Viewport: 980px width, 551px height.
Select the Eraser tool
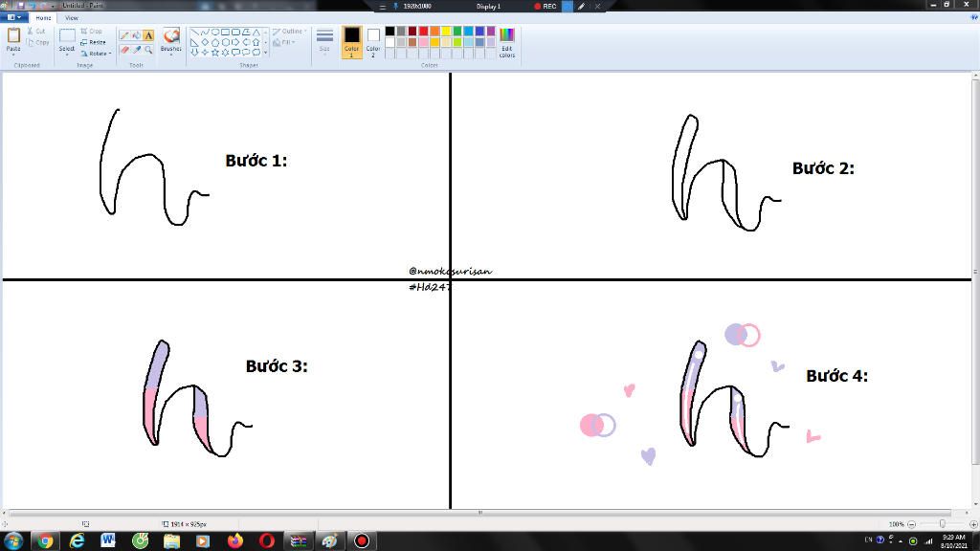pyautogui.click(x=124, y=50)
